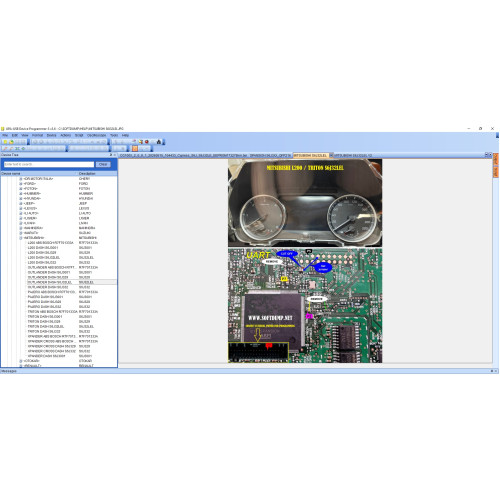Pin the Messages panel
Screen dimensions: 500x500
(x=492, y=371)
